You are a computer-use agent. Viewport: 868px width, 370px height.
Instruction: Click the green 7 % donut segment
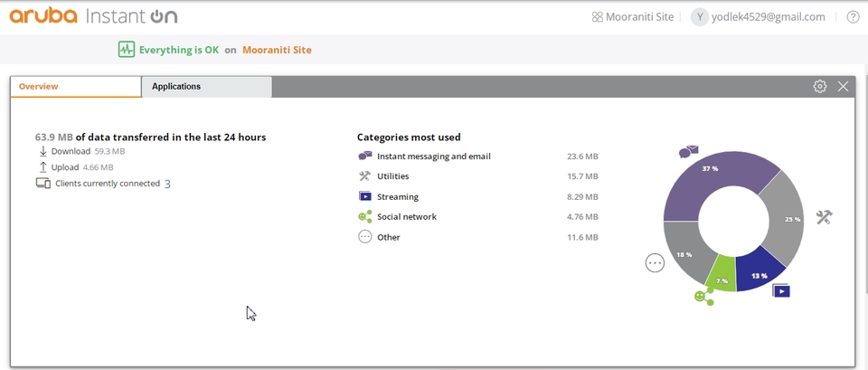coord(721,275)
